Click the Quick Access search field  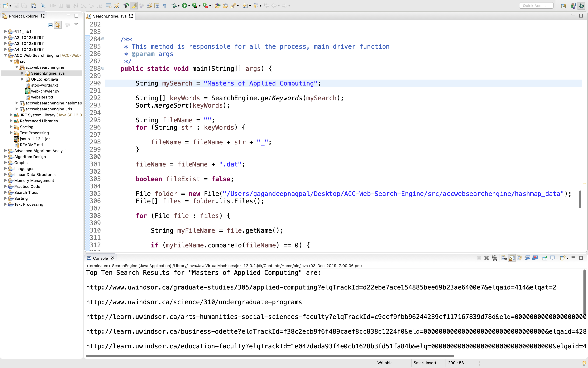[536, 6]
